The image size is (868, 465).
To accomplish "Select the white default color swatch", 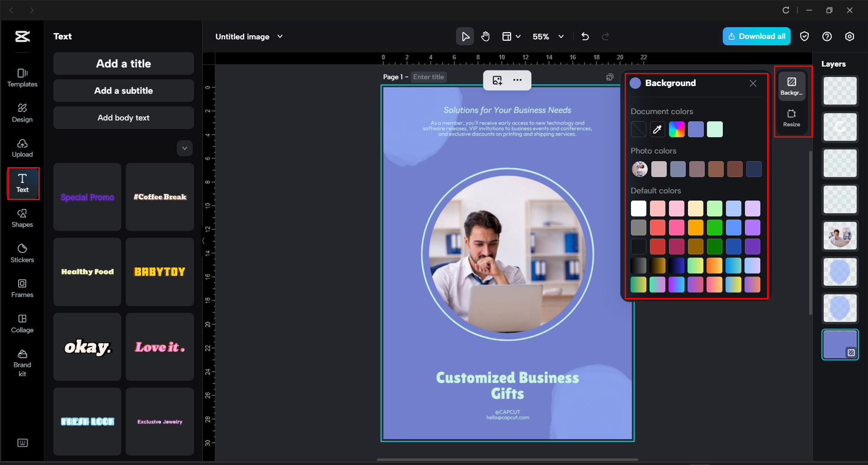I will point(638,208).
